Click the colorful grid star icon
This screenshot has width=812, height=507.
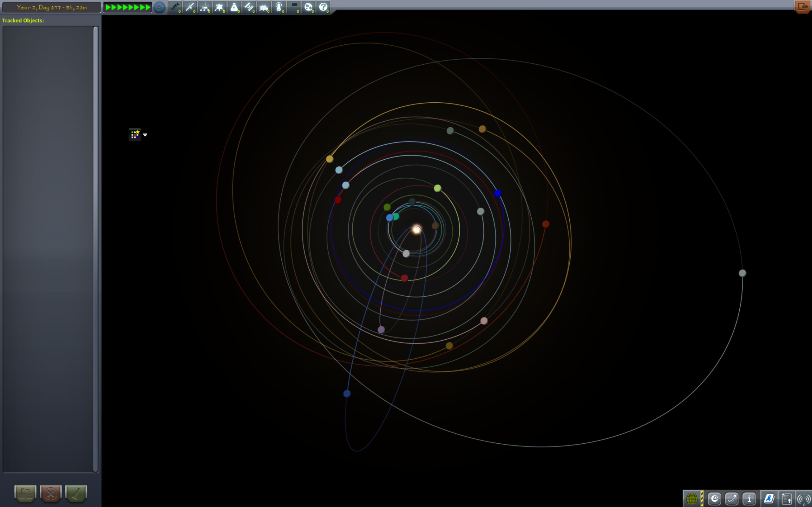(135, 134)
